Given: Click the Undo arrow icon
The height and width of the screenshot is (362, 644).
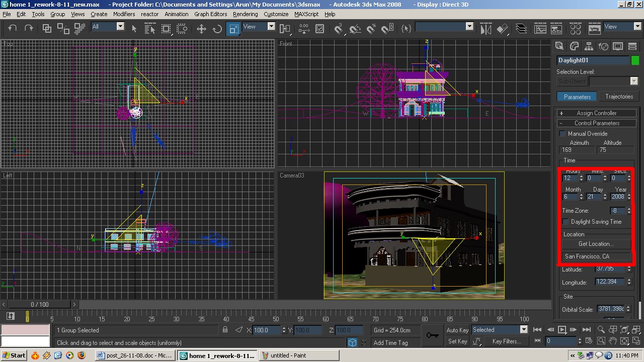Looking at the screenshot, I should [13, 29].
